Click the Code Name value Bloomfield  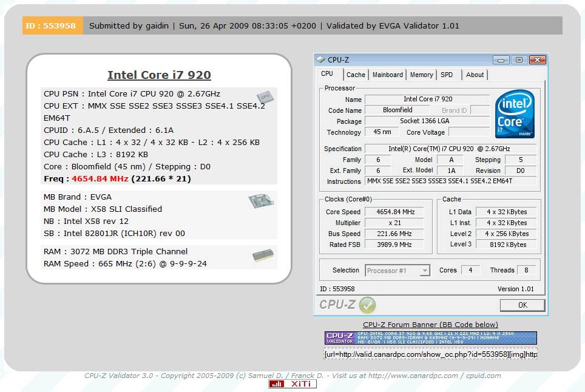click(x=397, y=110)
